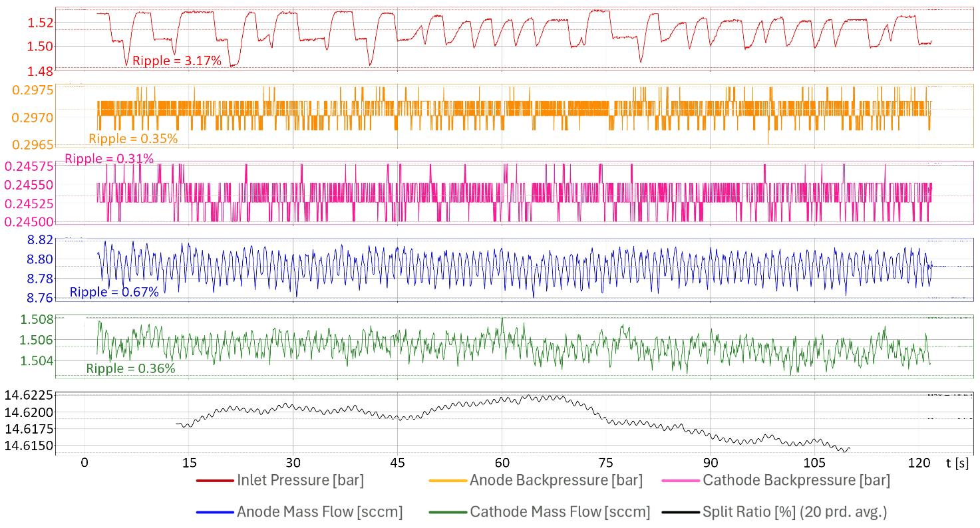Click the x-axis tick label 105
This screenshot has width=980, height=528.
tap(815, 463)
